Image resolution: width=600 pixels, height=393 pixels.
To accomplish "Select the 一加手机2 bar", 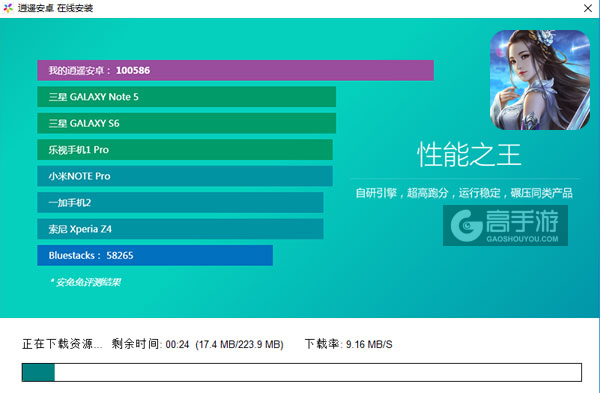I will click(x=180, y=202).
